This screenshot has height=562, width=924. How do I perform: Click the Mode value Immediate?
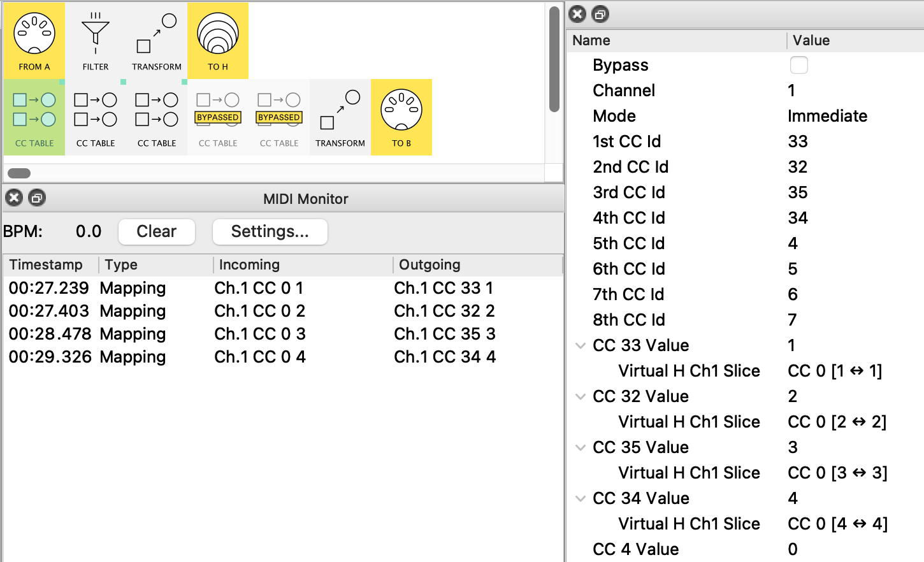pos(827,116)
